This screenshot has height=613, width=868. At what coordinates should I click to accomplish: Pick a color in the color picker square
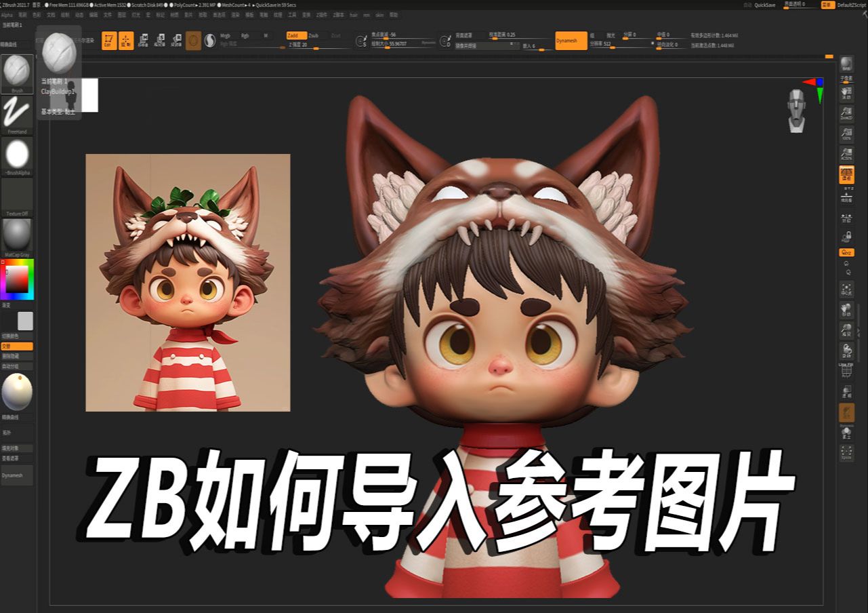pyautogui.click(x=17, y=279)
